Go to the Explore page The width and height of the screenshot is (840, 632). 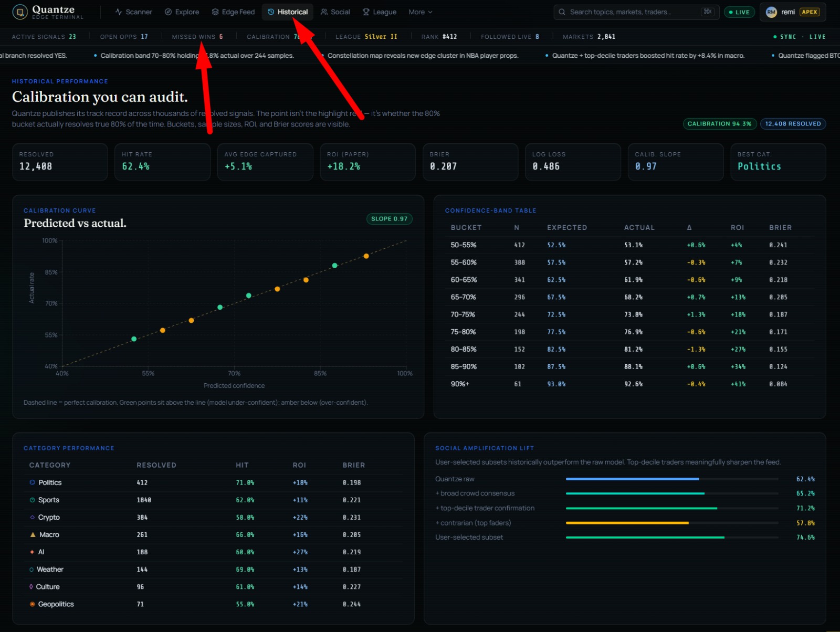point(182,12)
